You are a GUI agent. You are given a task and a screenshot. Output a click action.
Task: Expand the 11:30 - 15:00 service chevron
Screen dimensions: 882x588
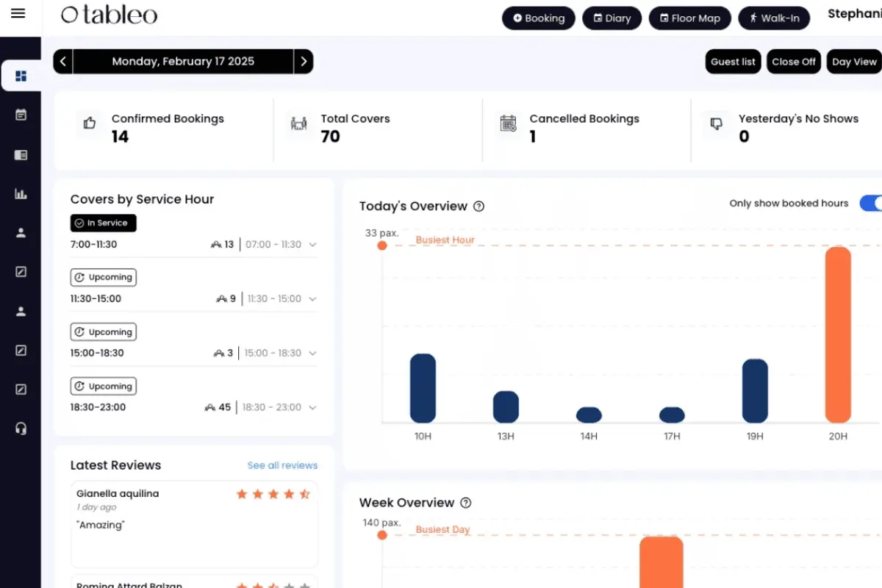click(313, 299)
